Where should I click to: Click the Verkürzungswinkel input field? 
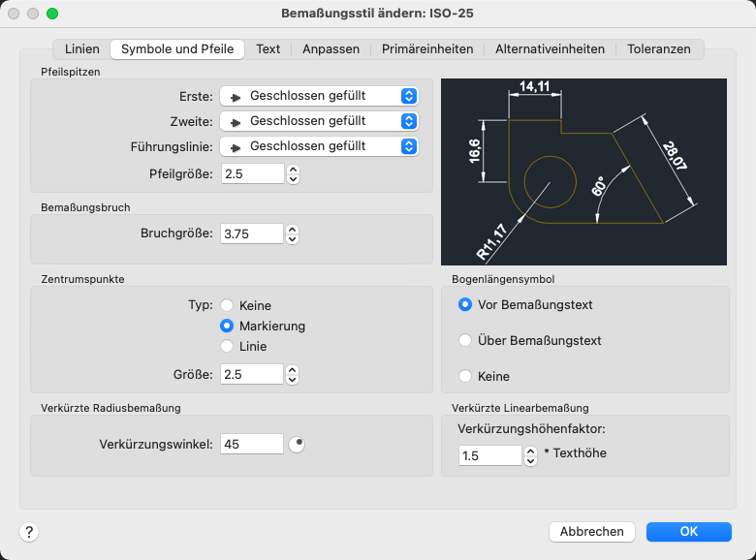(252, 444)
